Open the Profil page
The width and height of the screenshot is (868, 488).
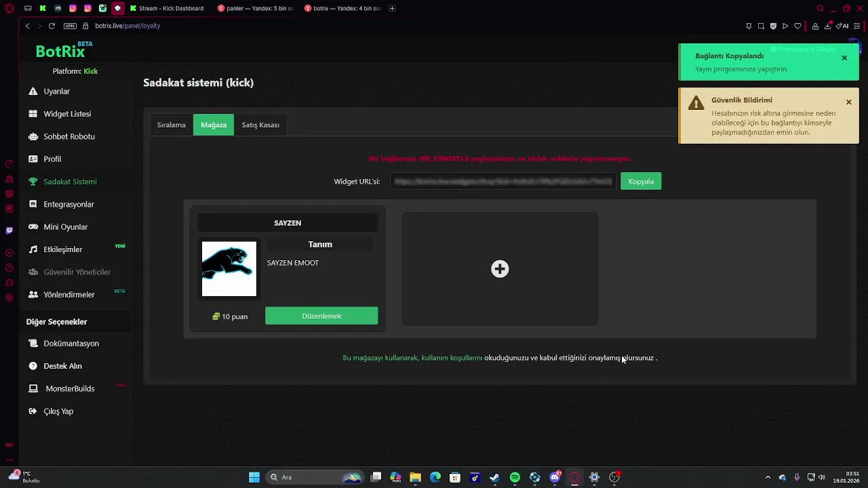45,159
